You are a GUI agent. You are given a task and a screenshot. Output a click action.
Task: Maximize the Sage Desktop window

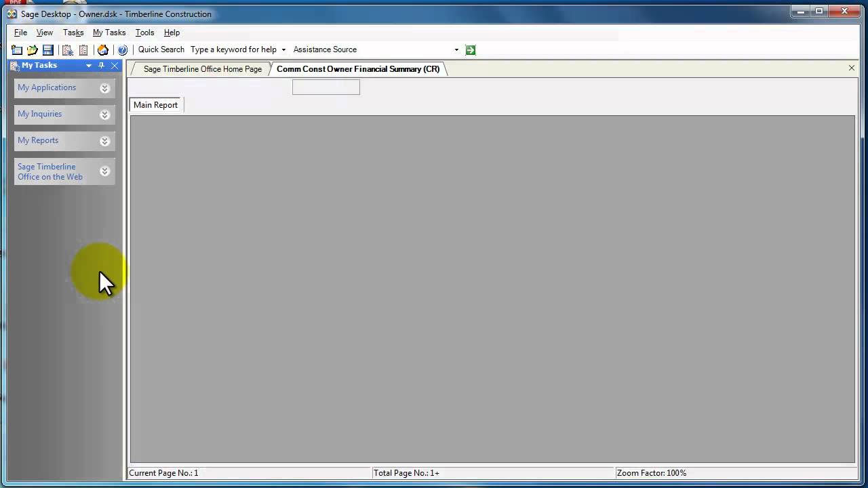pyautogui.click(x=819, y=10)
